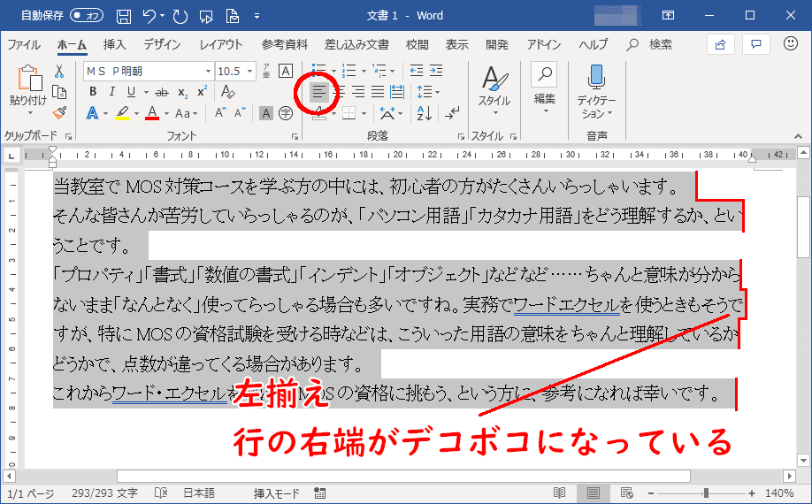Click the 検索 search box
Screen dimensions: 812x504
tap(650, 44)
